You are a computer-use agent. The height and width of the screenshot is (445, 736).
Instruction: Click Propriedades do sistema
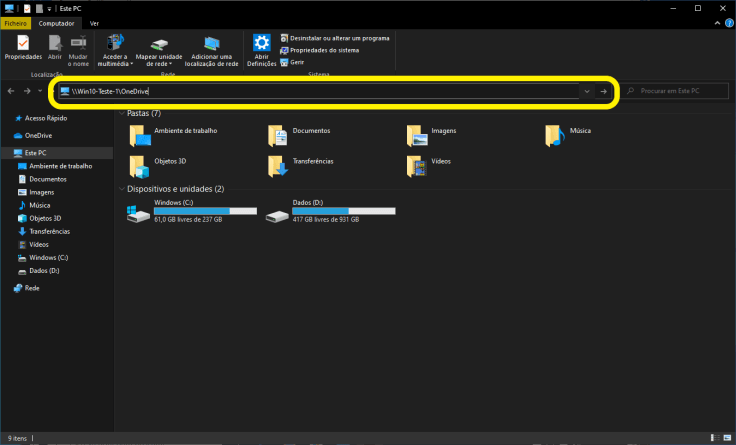click(x=324, y=50)
